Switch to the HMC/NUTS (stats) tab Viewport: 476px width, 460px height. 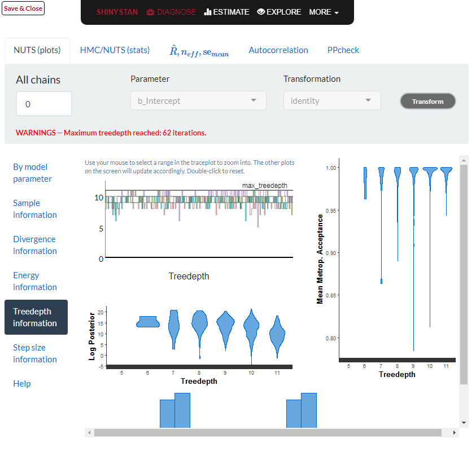[x=115, y=50]
